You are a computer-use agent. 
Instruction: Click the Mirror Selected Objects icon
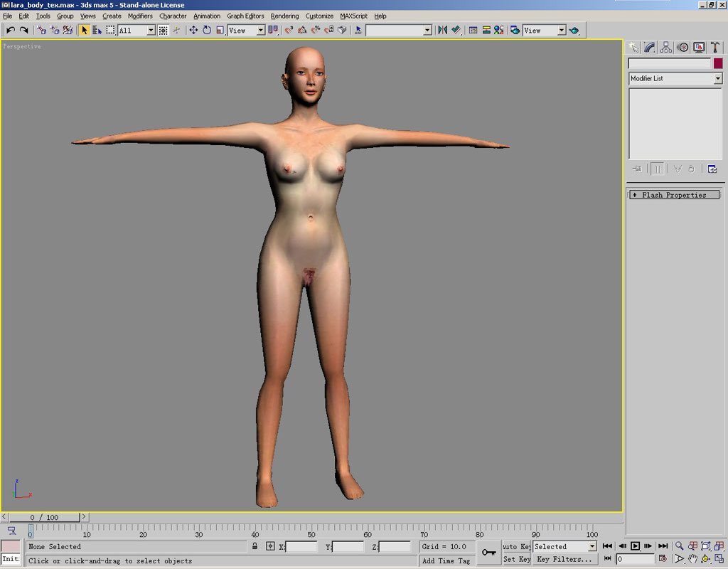(x=442, y=30)
